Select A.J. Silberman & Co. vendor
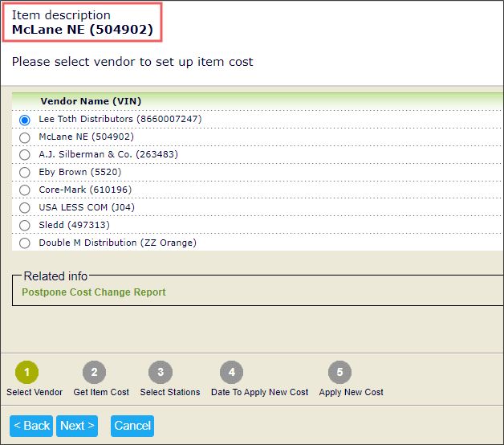This screenshot has width=504, height=445. coord(25,155)
